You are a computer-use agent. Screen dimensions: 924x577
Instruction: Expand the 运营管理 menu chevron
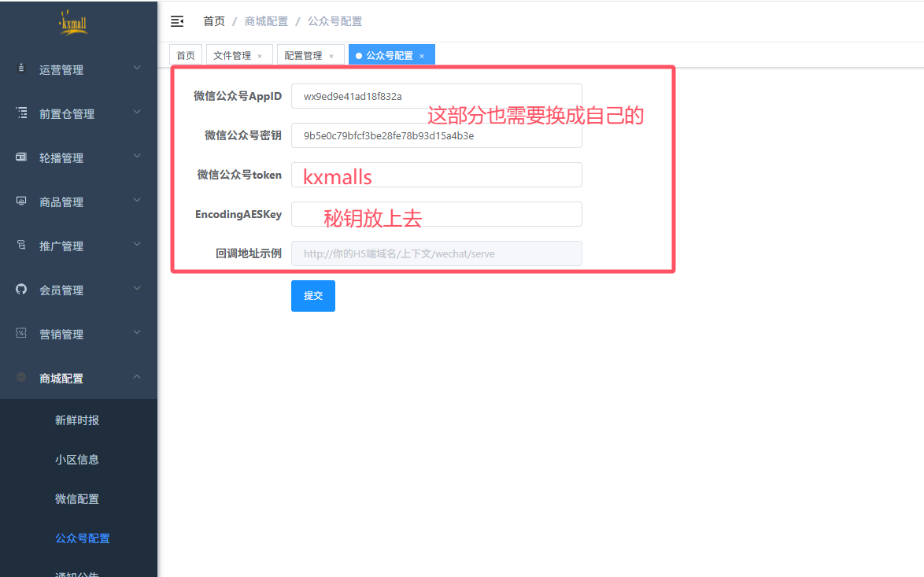(137, 68)
